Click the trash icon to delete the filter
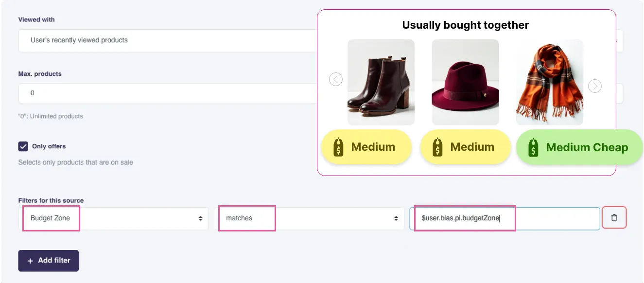Viewport: 644px width, 283px height. [614, 218]
